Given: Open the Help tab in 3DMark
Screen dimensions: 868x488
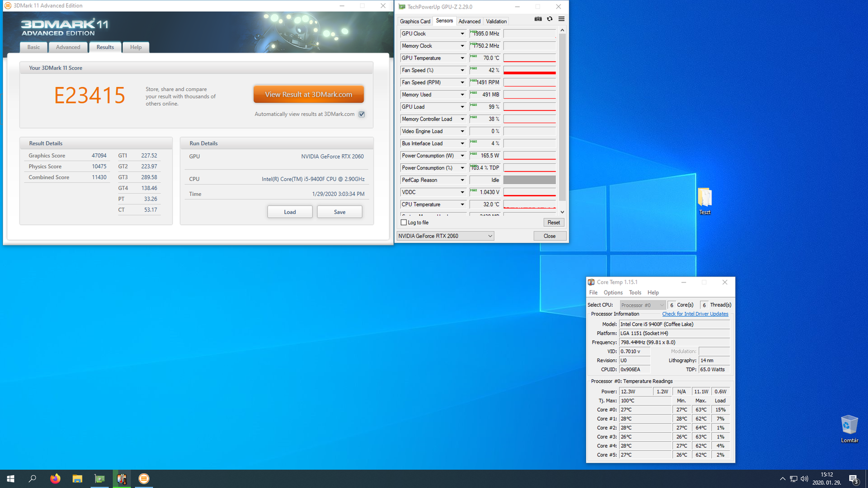Looking at the screenshot, I should pos(136,47).
